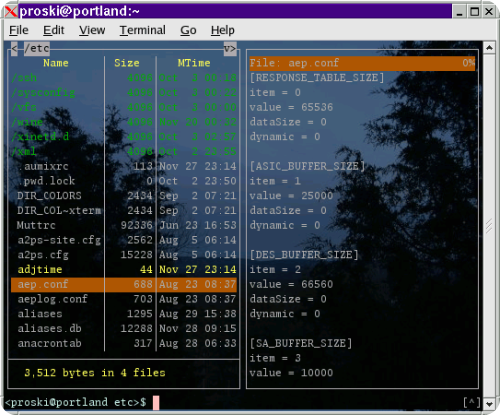Click the panel history dropdown v> arrow
500x415 pixels.
pyautogui.click(x=230, y=49)
